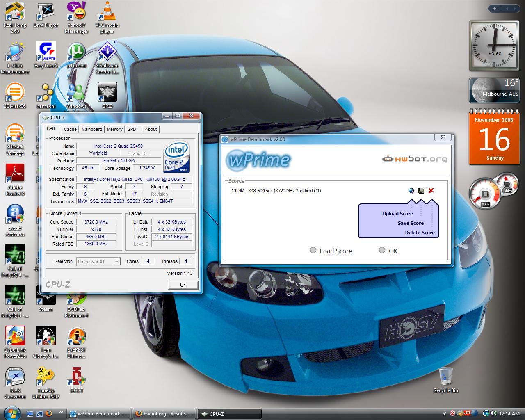Viewport: 525px width, 420px height.
Task: Select the DivX Converter desktop icon
Action: [x=15, y=383]
